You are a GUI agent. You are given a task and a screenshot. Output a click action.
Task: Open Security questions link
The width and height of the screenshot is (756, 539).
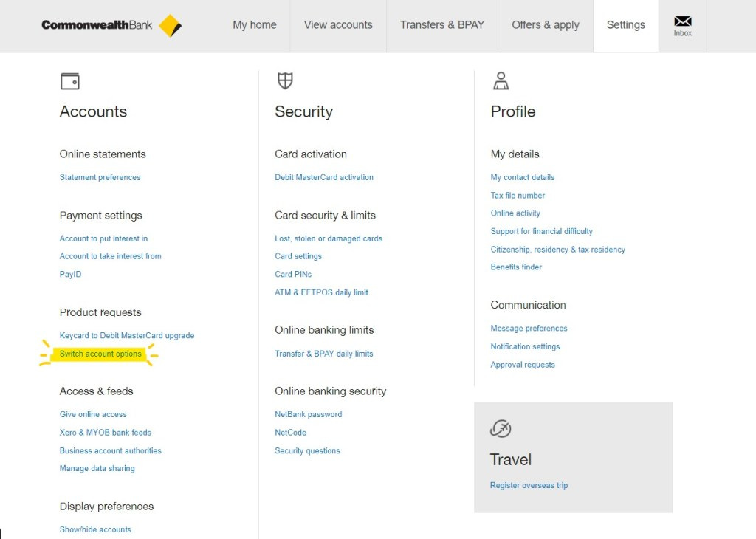pyautogui.click(x=307, y=451)
